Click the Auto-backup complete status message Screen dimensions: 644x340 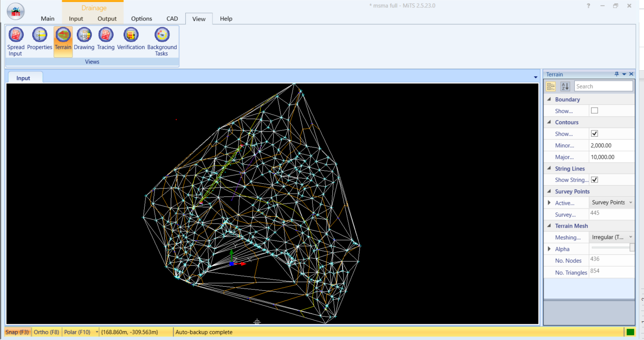204,332
